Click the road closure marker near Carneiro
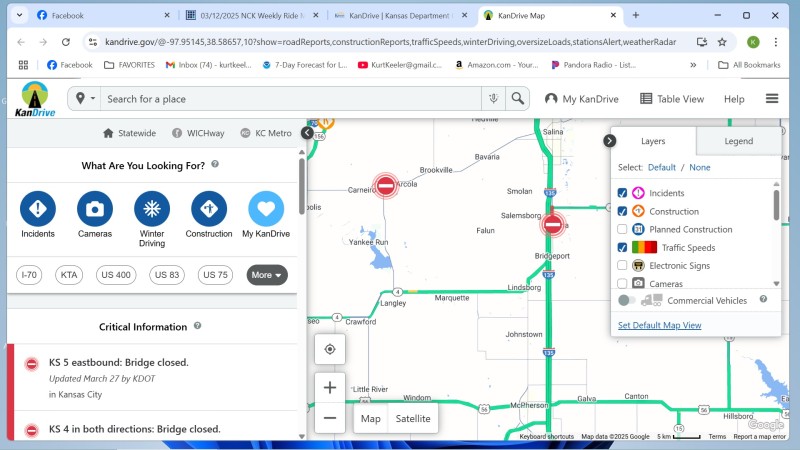The width and height of the screenshot is (800, 450). tap(386, 185)
